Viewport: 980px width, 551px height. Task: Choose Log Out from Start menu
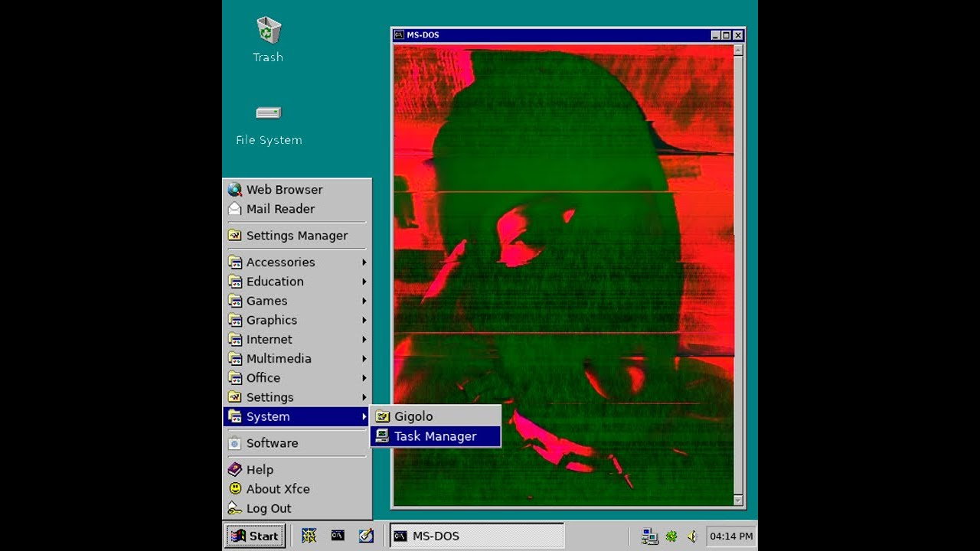click(297, 508)
